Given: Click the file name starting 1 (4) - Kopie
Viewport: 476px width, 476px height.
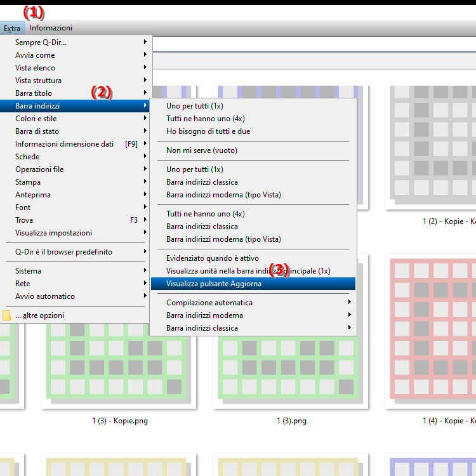Looking at the screenshot, I should (x=449, y=421).
